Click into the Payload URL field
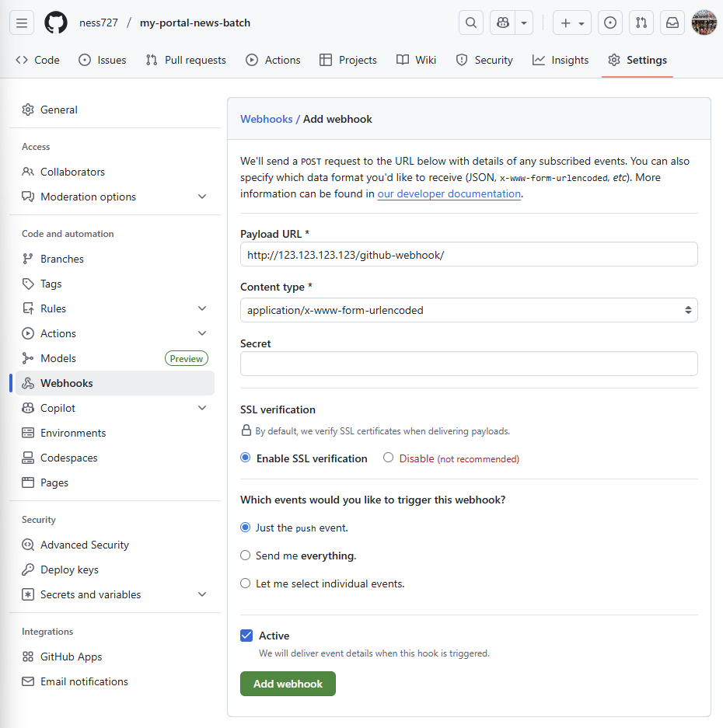Viewport: 723px width, 728px height. coord(469,254)
